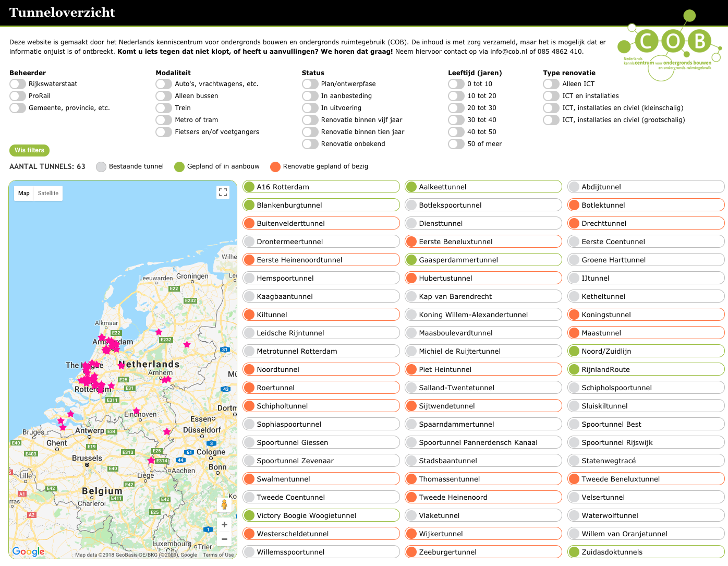Enable the 50 of meer age filter
728x566 pixels.
456,144
